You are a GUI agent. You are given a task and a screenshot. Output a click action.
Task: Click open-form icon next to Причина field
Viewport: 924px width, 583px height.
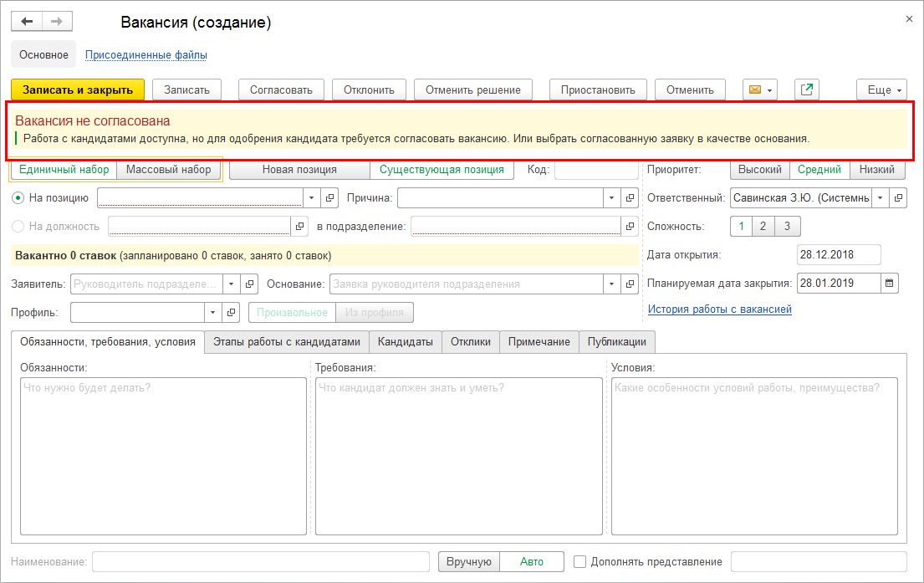point(631,198)
